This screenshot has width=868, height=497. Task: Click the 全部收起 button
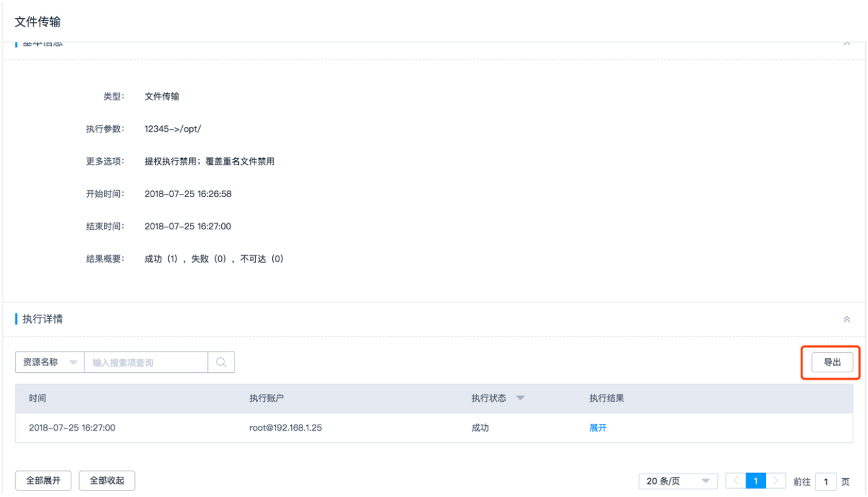107,481
